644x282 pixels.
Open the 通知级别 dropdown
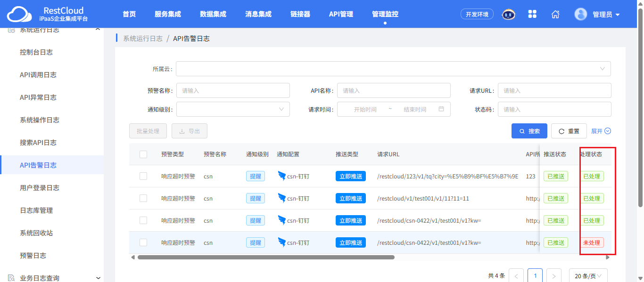[233, 109]
